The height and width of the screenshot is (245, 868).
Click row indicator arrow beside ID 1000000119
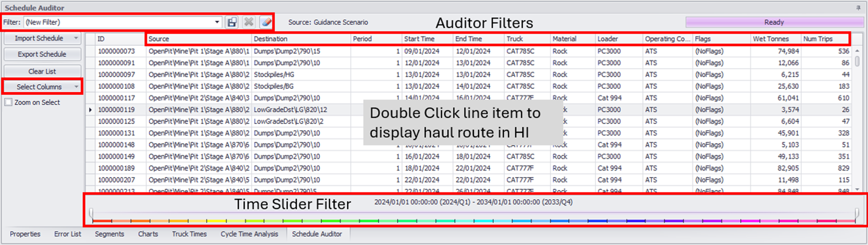(x=90, y=110)
